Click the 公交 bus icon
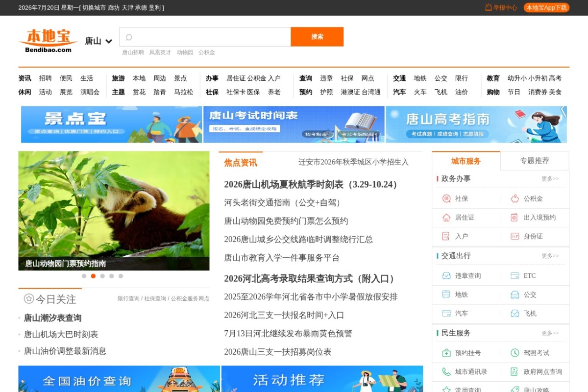The width and height of the screenshot is (588, 392). (514, 294)
